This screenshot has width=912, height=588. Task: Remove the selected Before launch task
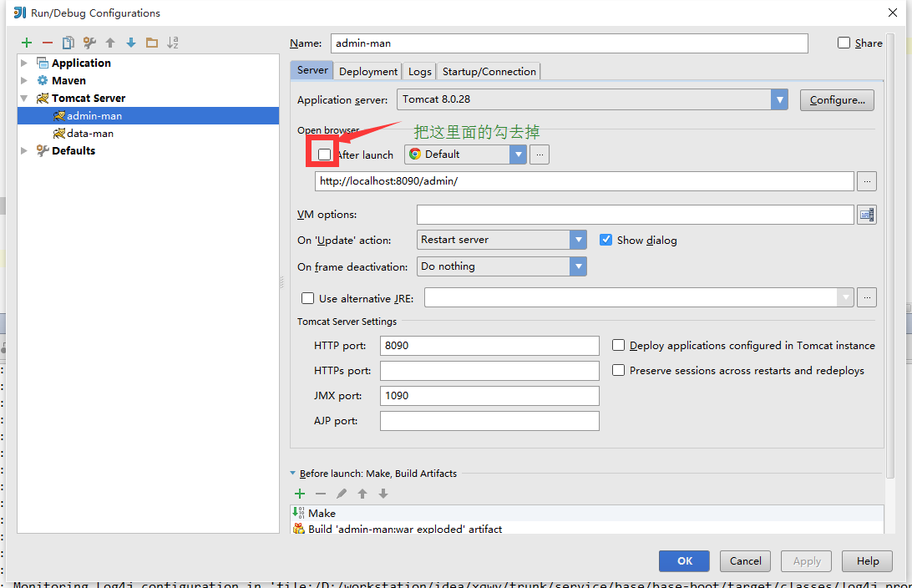pos(321,494)
